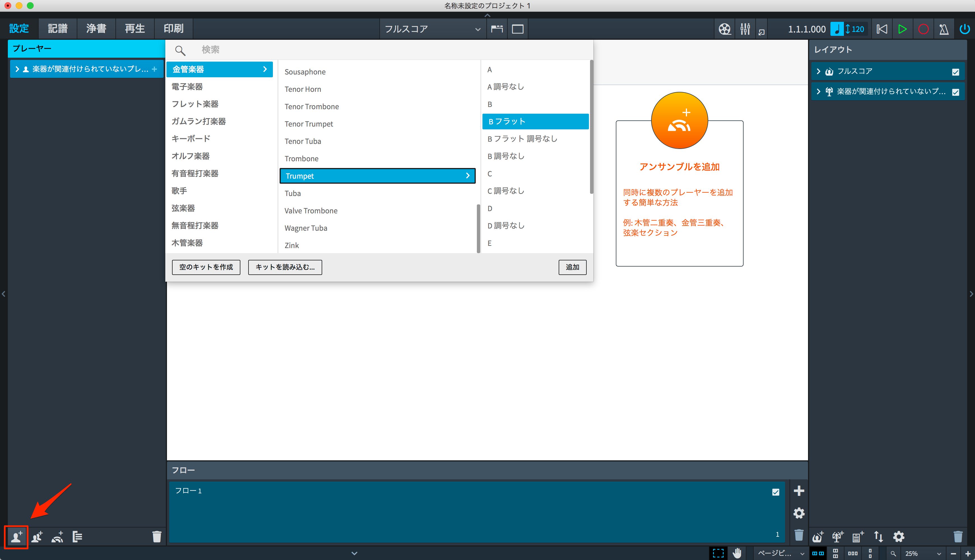The image size is (975, 560).
Task: Click the Players panel trash icon
Action: click(x=157, y=536)
